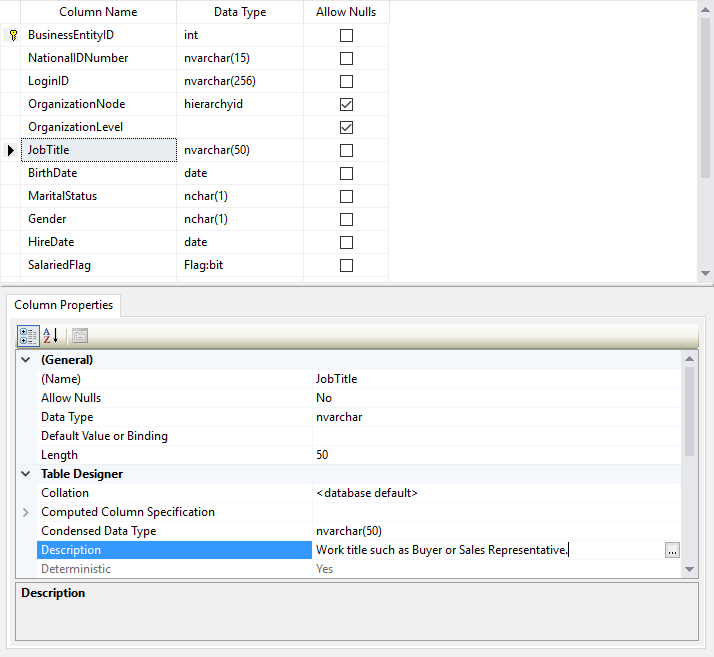Open the Description ellipsis editor button
This screenshot has height=657, width=714.
coord(671,550)
